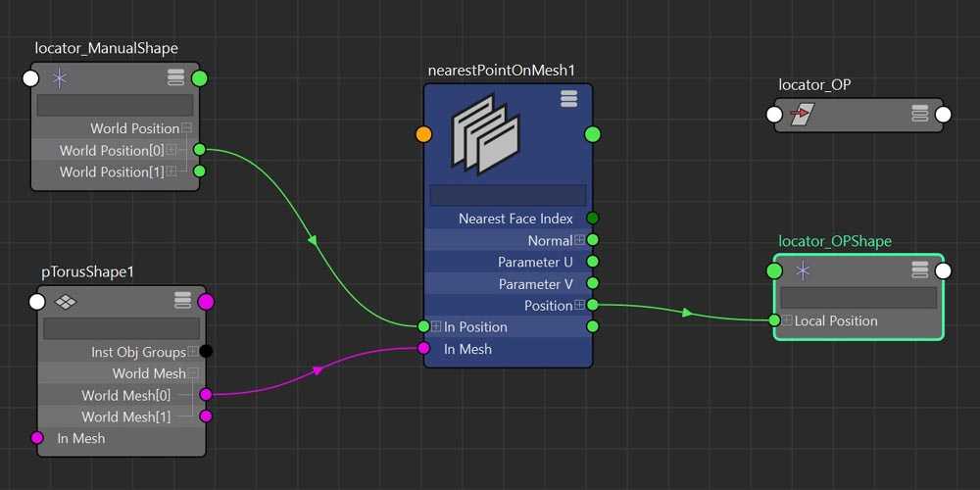Toggle view mode bars on nearestPointOnMesh1 node
The image size is (980, 490).
coord(568,99)
